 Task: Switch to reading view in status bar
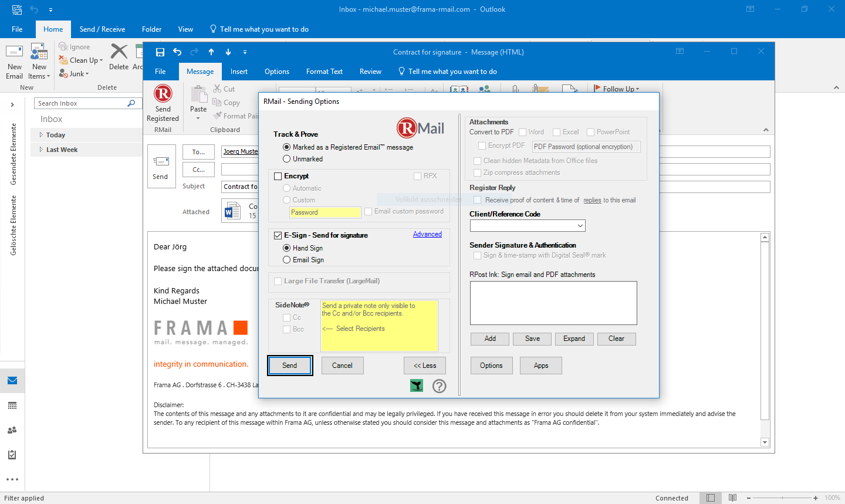point(733,498)
